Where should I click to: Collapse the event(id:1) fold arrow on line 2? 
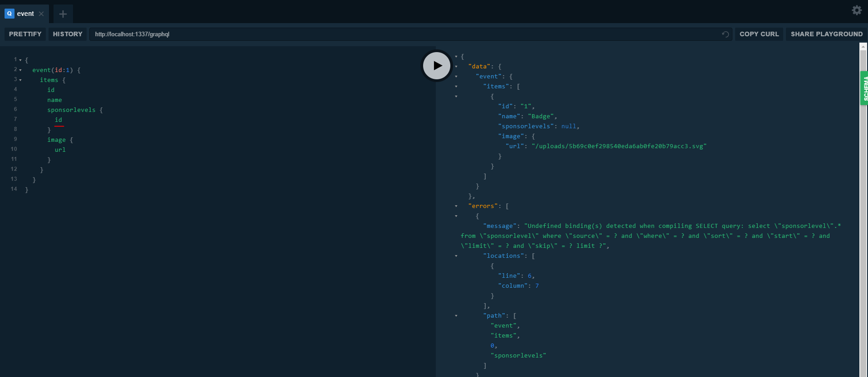(x=20, y=70)
